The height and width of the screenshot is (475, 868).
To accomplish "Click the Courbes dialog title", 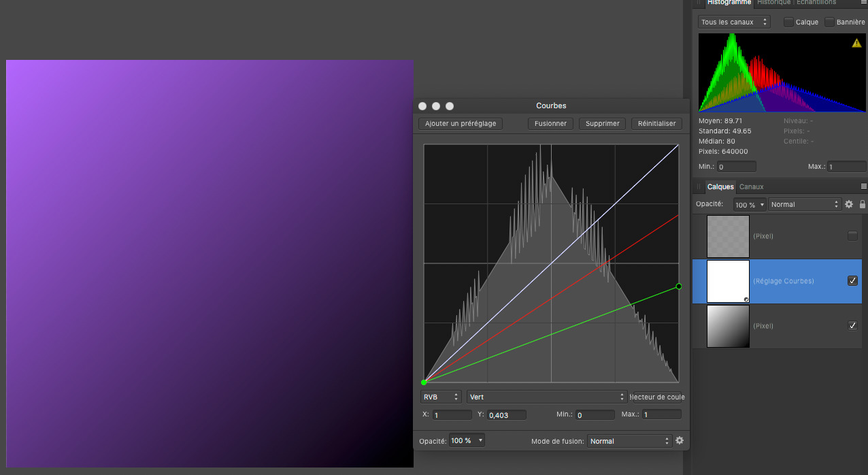I will point(551,105).
